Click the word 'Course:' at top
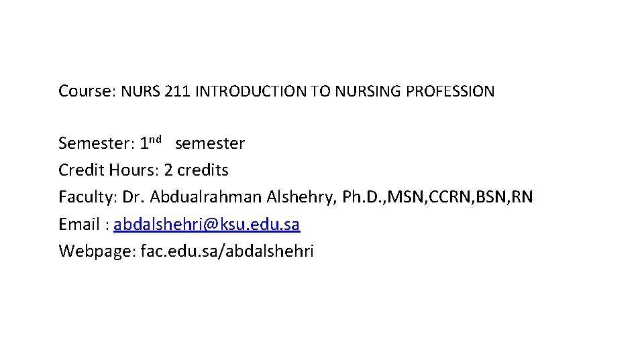The height and width of the screenshot is (362, 644). 87,90
